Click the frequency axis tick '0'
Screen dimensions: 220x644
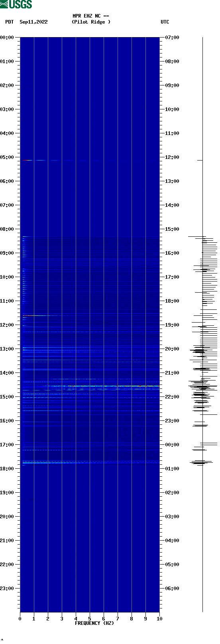20,619
